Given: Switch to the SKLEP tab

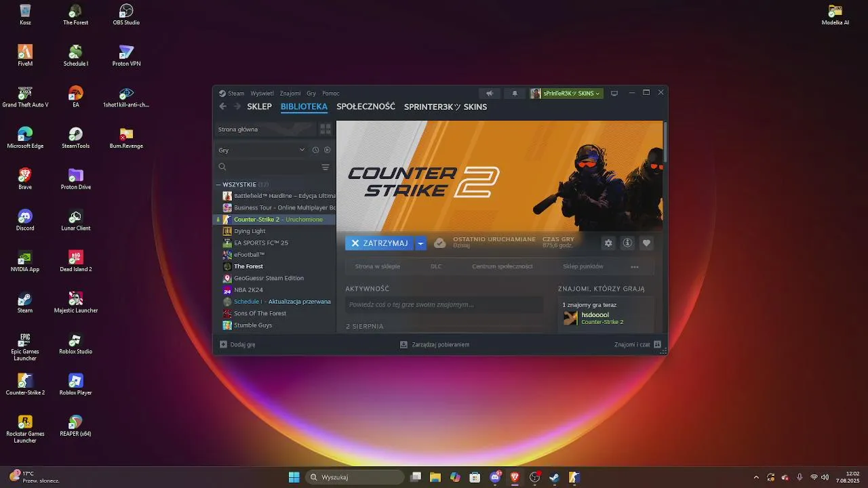Looking at the screenshot, I should [260, 106].
